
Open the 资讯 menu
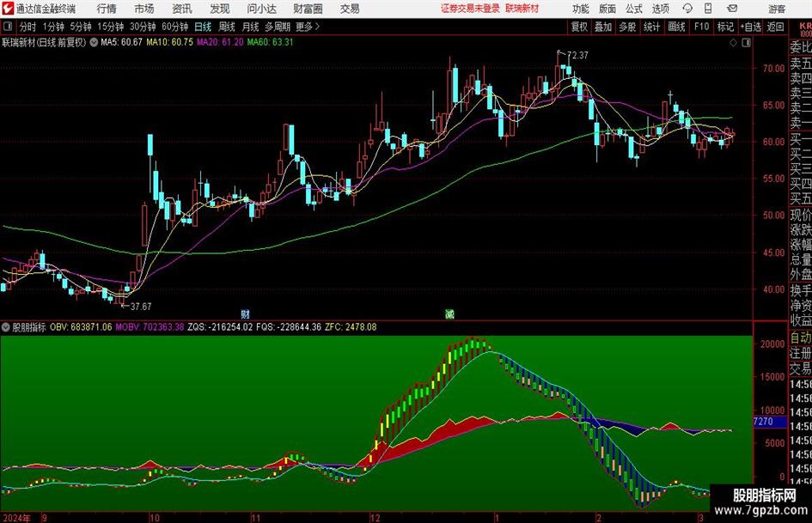pos(182,9)
